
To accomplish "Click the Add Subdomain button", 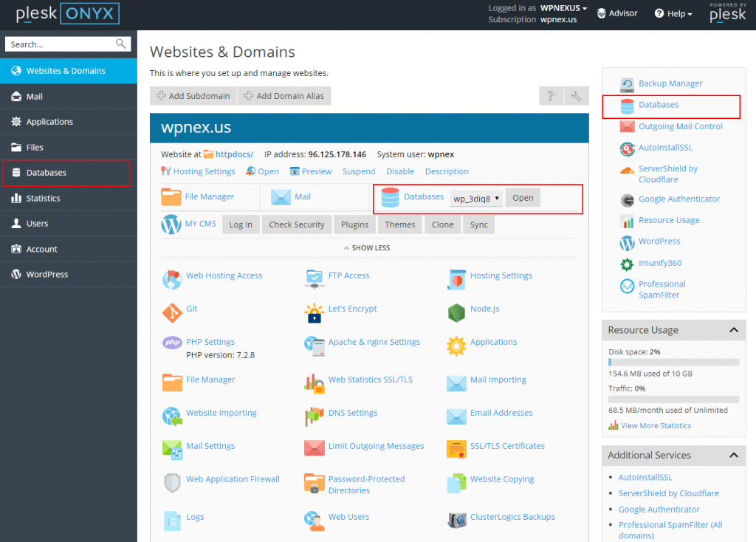I will click(x=193, y=96).
